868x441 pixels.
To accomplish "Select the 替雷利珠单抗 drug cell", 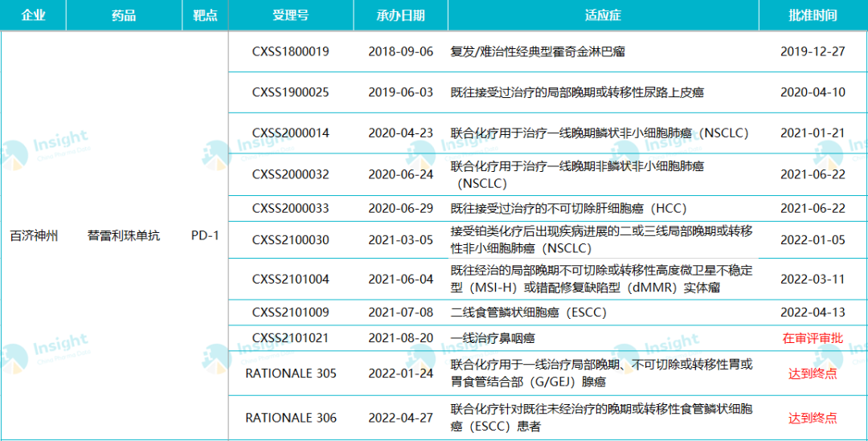I will coord(124,235).
